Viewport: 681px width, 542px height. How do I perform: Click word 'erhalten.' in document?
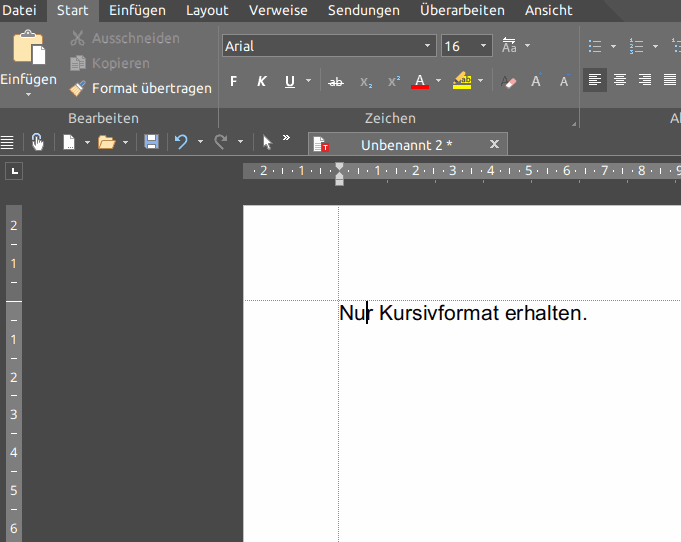tap(546, 313)
